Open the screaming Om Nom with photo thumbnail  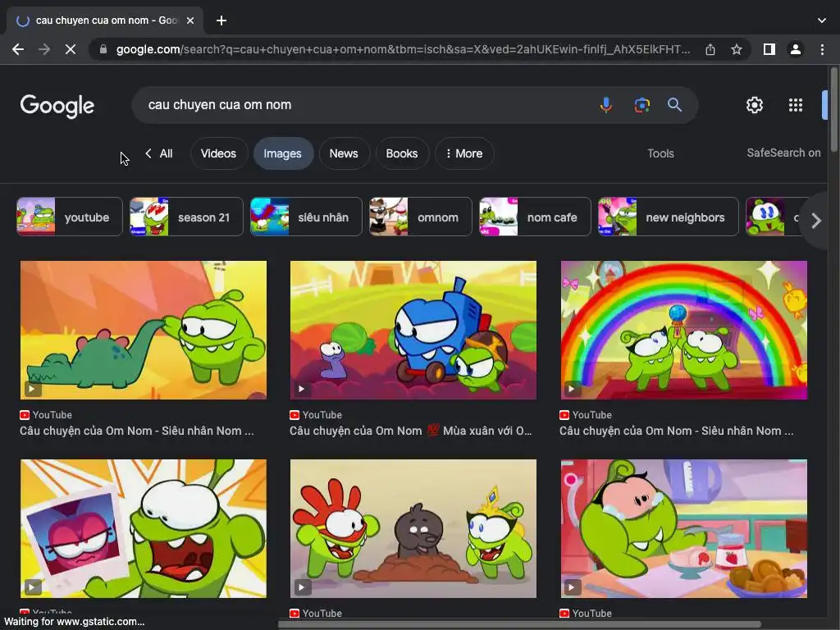(x=143, y=529)
